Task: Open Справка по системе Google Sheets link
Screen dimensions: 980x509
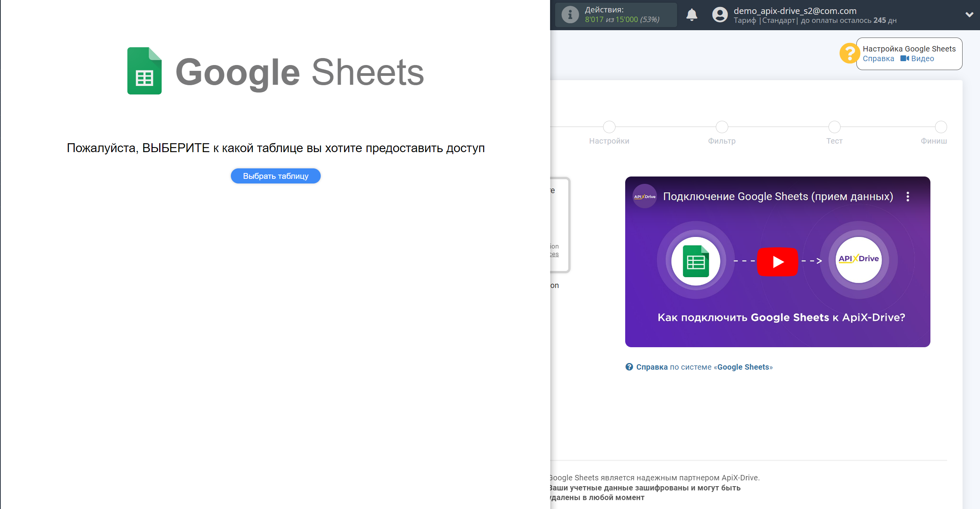Action: point(704,367)
